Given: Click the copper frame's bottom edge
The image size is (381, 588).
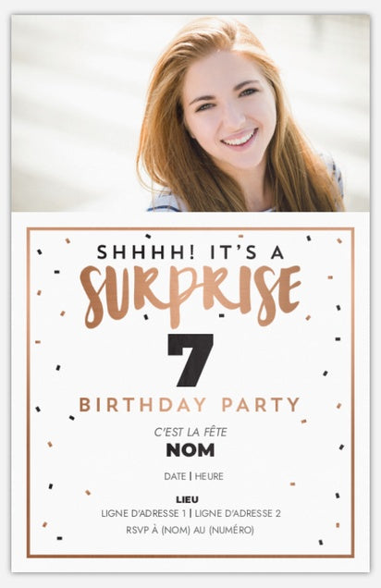Looking at the screenshot, I should [190, 557].
